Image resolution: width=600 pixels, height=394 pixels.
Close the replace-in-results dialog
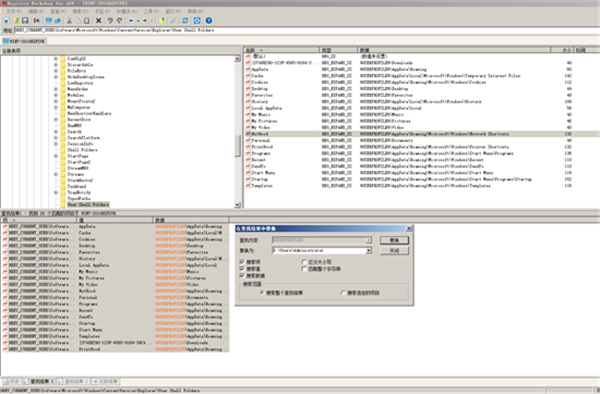click(x=408, y=228)
